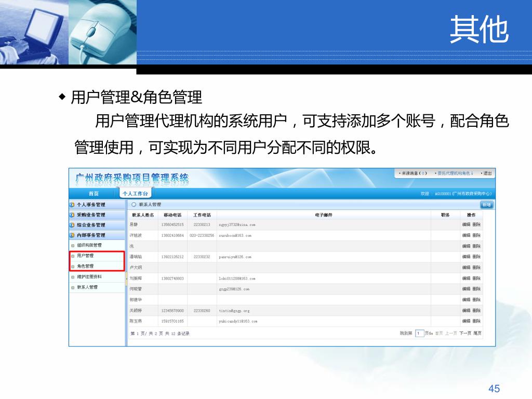This screenshot has height=399, width=532.
Task: Open 维护注册资料 in the sidebar
Action: [x=89, y=276]
